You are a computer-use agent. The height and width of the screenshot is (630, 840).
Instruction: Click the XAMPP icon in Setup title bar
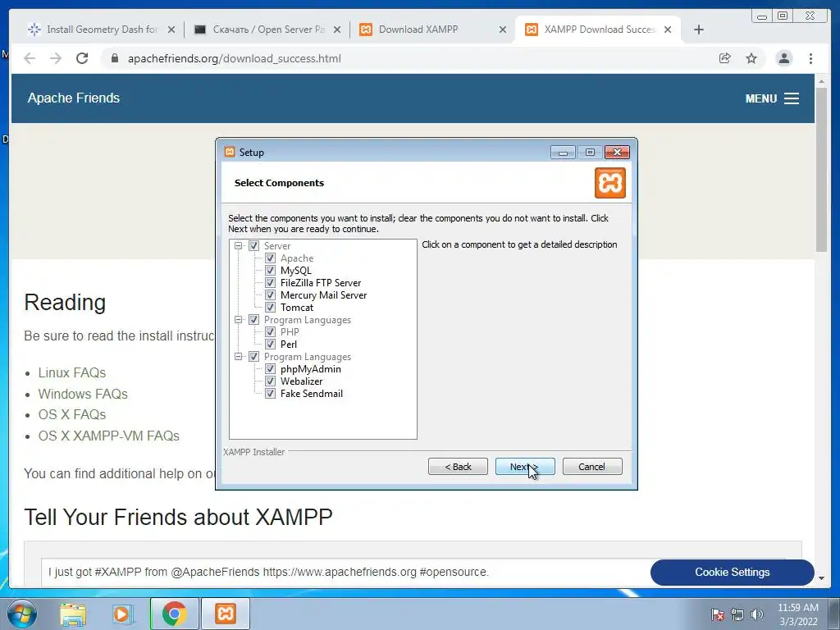(x=230, y=152)
